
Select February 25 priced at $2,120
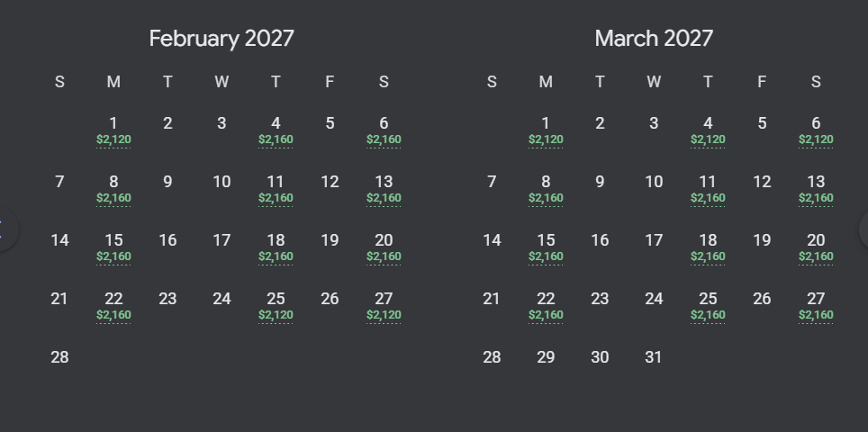276,306
